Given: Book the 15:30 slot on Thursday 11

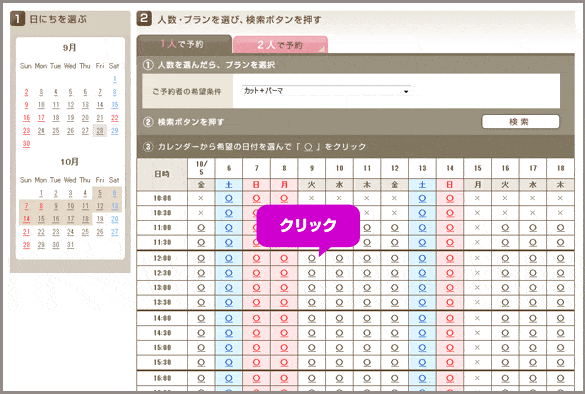Looking at the screenshot, I should pyautogui.click(x=367, y=362).
